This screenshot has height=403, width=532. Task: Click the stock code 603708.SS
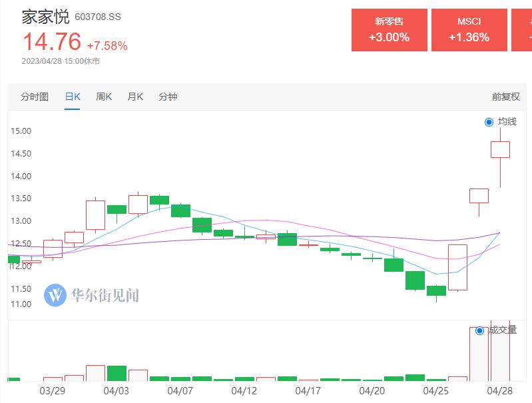click(98, 17)
